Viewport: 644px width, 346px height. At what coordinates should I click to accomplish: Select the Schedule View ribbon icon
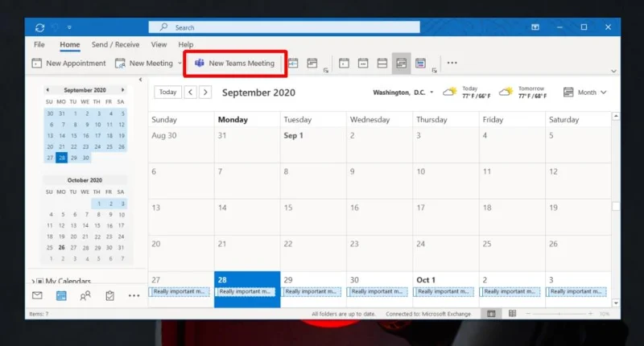pyautogui.click(x=420, y=64)
